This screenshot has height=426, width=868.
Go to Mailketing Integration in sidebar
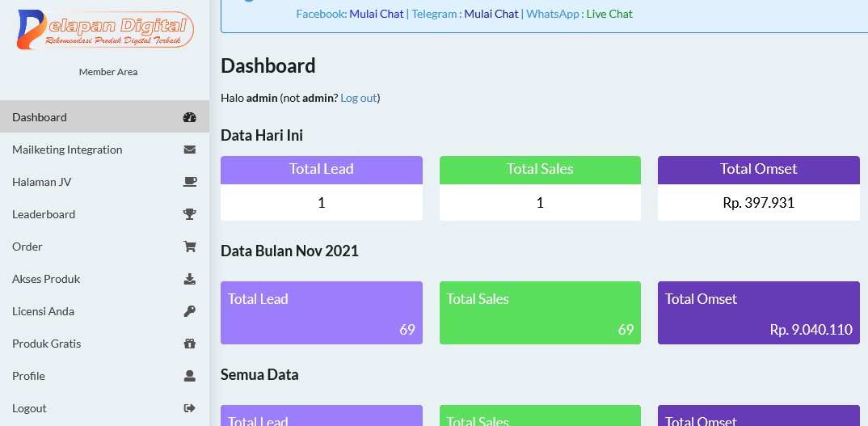(67, 150)
